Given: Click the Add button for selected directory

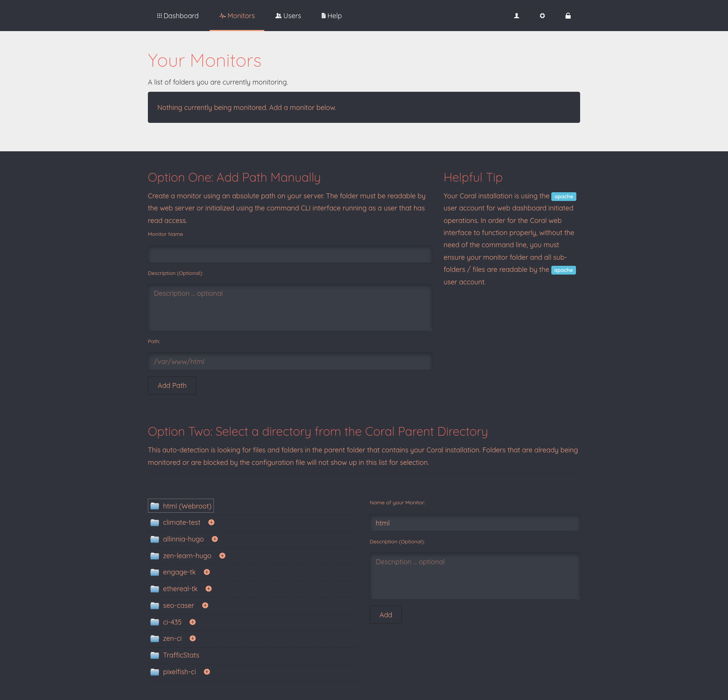Looking at the screenshot, I should (385, 615).
